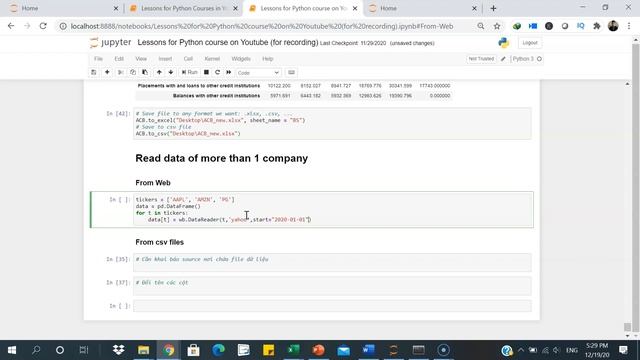Copy selected cells from the toolbar
Image resolution: width=640 pixels, height=360 pixels.
[133, 72]
